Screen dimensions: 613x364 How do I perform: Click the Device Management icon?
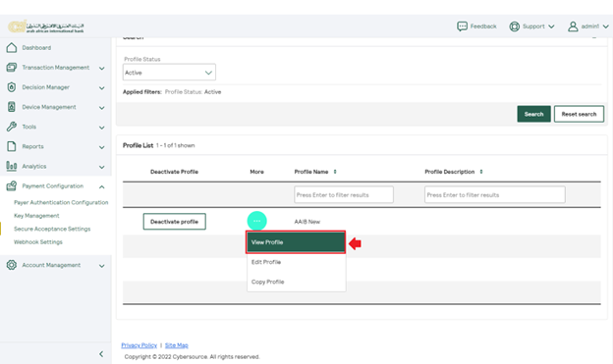(x=12, y=107)
